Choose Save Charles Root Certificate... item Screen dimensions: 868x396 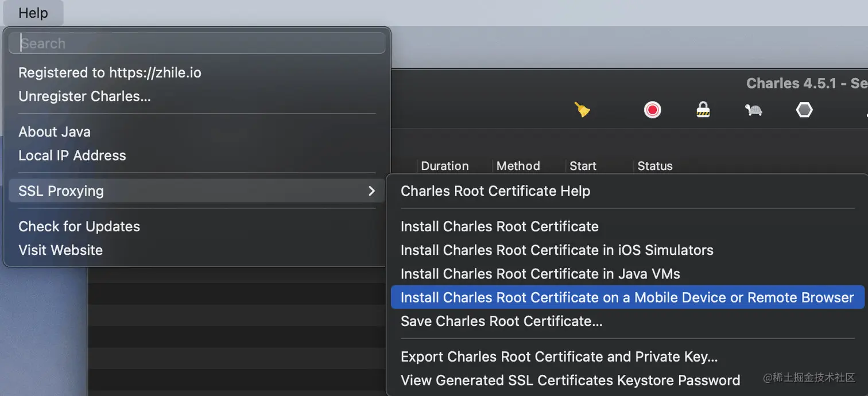501,321
